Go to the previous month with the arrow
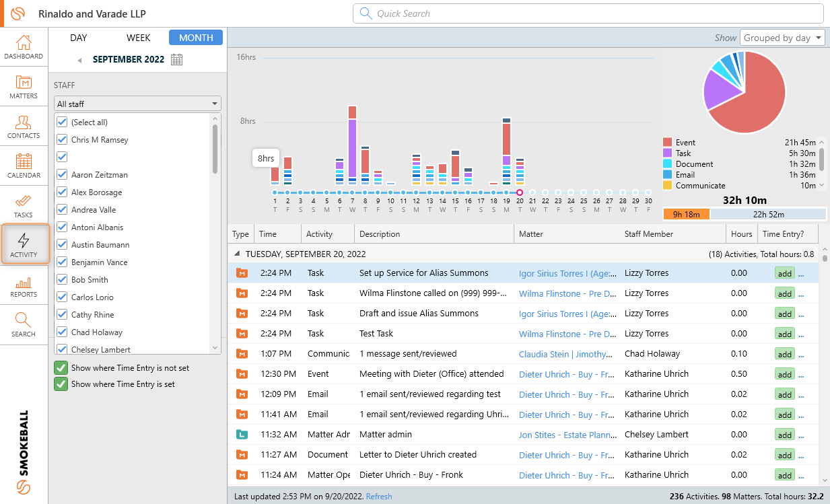 tap(79, 60)
